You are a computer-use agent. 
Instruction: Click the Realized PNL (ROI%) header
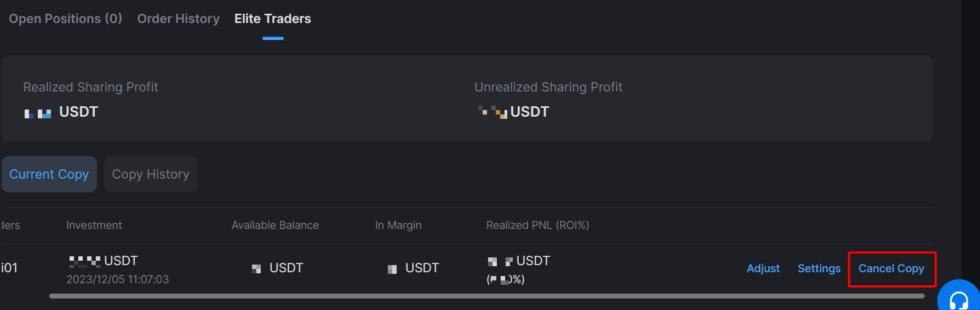coord(537,225)
